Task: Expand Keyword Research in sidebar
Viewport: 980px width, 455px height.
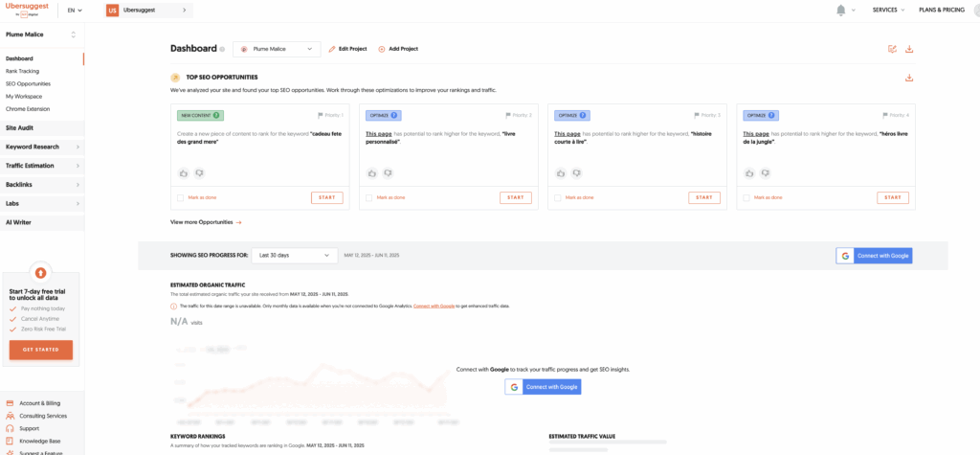Action: click(42, 148)
